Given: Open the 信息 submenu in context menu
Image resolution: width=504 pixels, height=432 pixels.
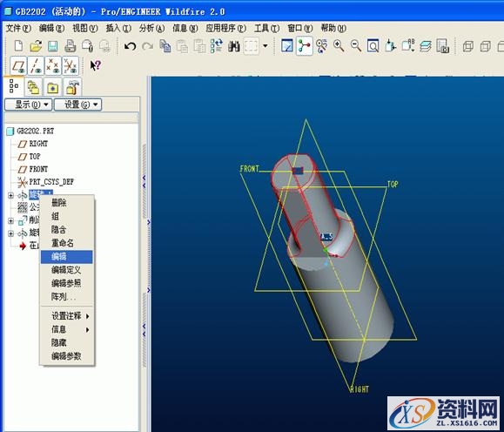Looking at the screenshot, I should tap(66, 329).
